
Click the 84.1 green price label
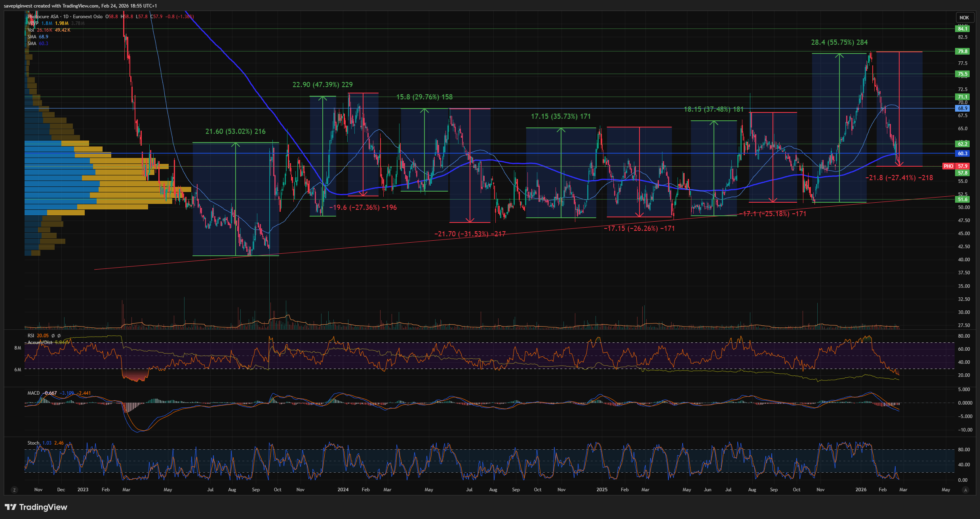tap(962, 29)
